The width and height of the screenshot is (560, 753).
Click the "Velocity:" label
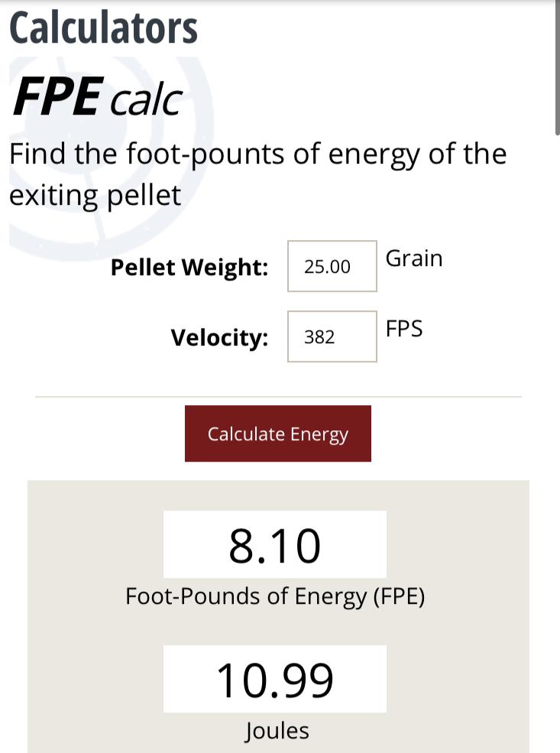(219, 337)
